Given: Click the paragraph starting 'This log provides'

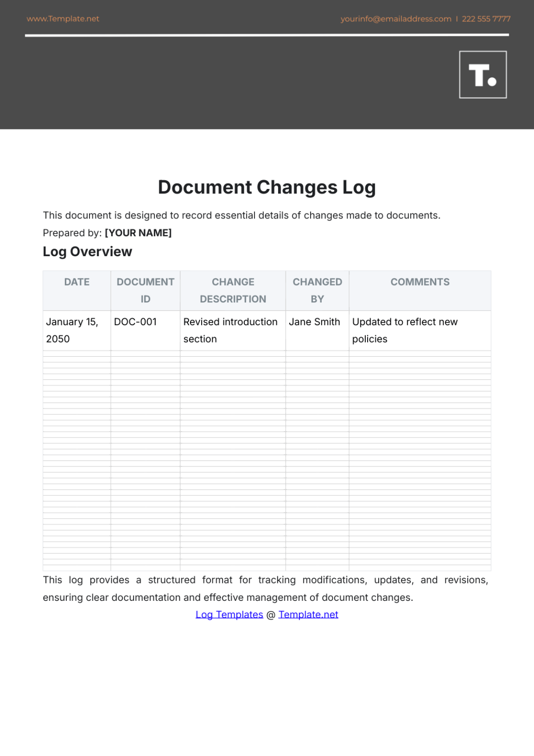Looking at the screenshot, I should [x=266, y=589].
